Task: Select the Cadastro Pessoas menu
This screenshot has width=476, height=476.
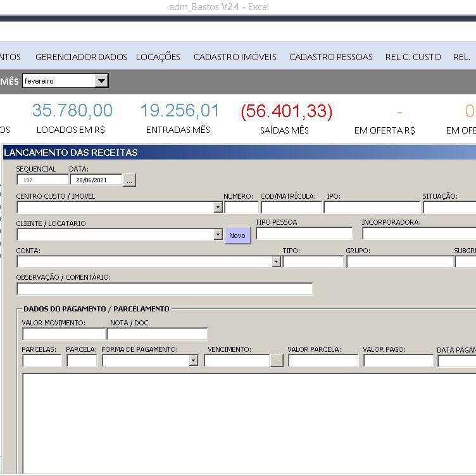Action: point(331,57)
